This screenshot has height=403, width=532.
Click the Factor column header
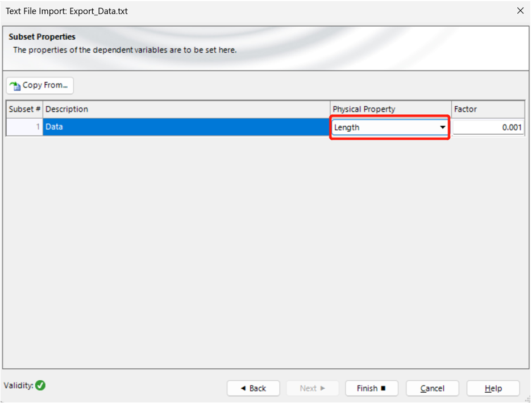[x=488, y=109]
